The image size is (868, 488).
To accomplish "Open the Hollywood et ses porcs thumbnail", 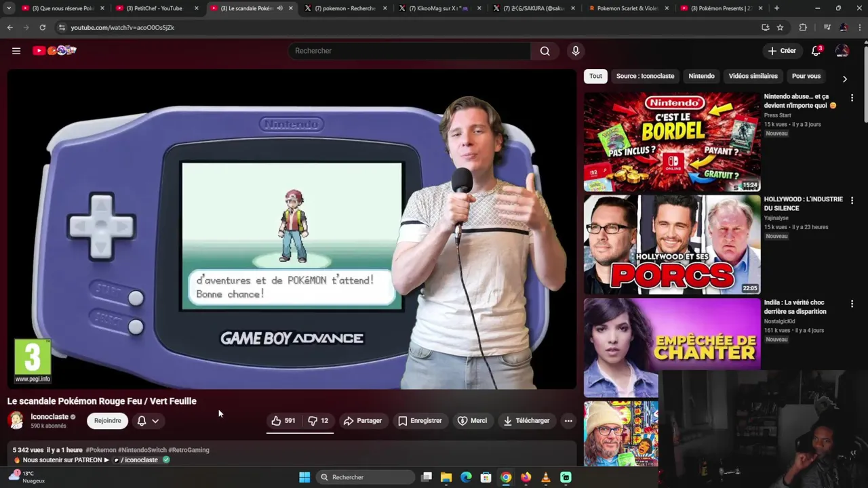I will tap(672, 245).
